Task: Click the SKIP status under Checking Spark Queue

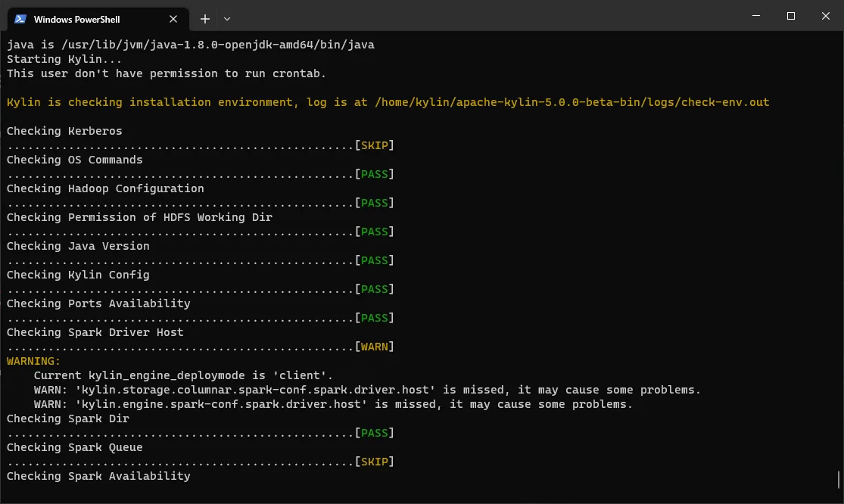Action: click(x=375, y=462)
